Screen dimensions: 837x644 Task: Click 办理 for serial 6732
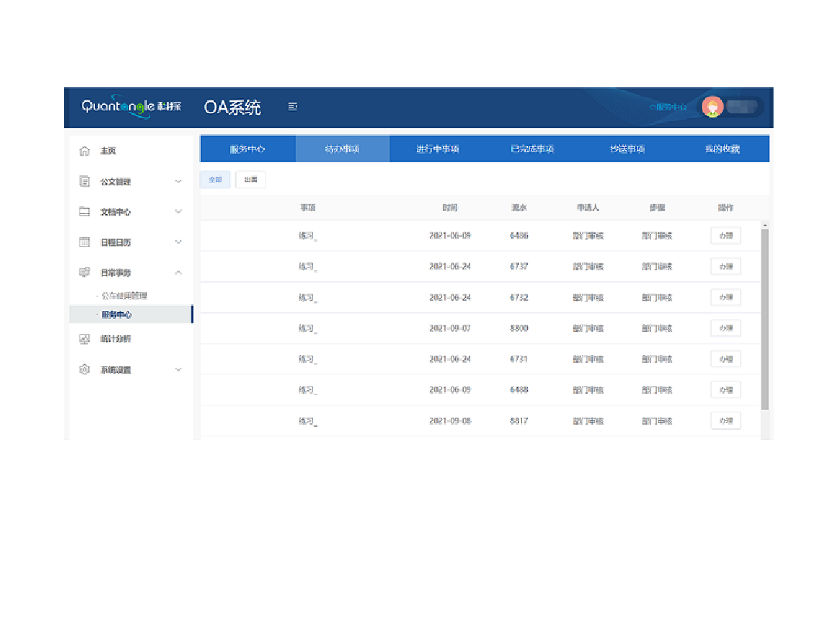[726, 297]
